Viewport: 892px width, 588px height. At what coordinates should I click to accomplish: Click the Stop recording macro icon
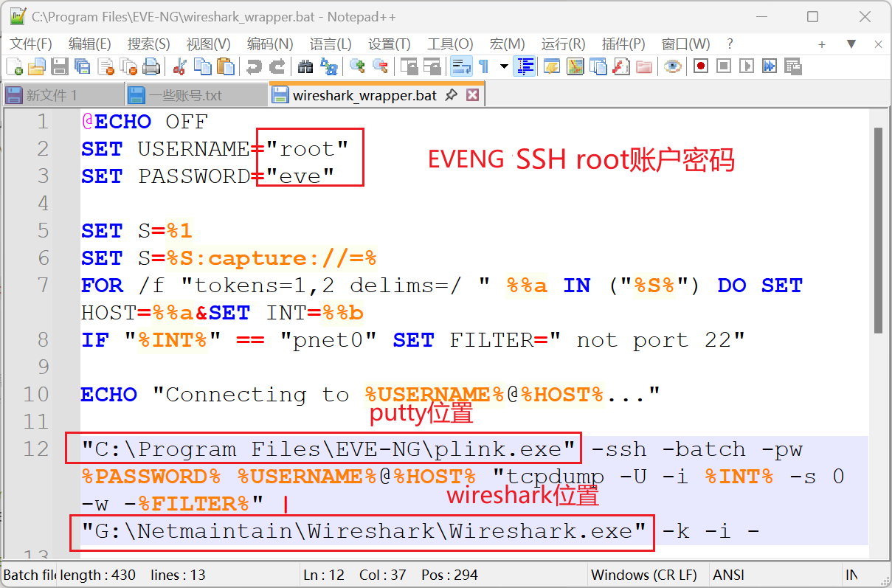724,67
